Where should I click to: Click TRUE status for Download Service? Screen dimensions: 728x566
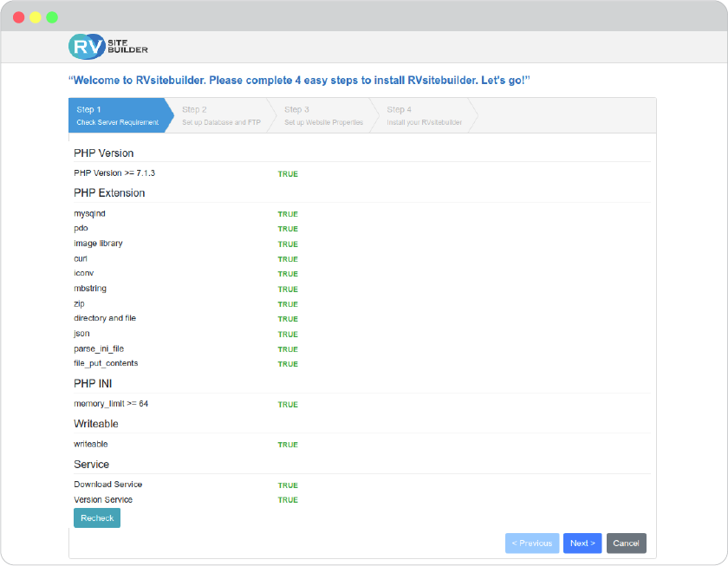[x=288, y=485]
